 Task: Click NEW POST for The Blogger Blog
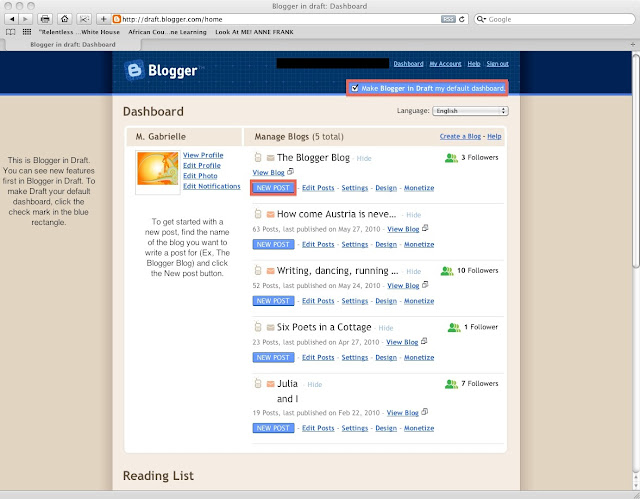click(x=273, y=188)
